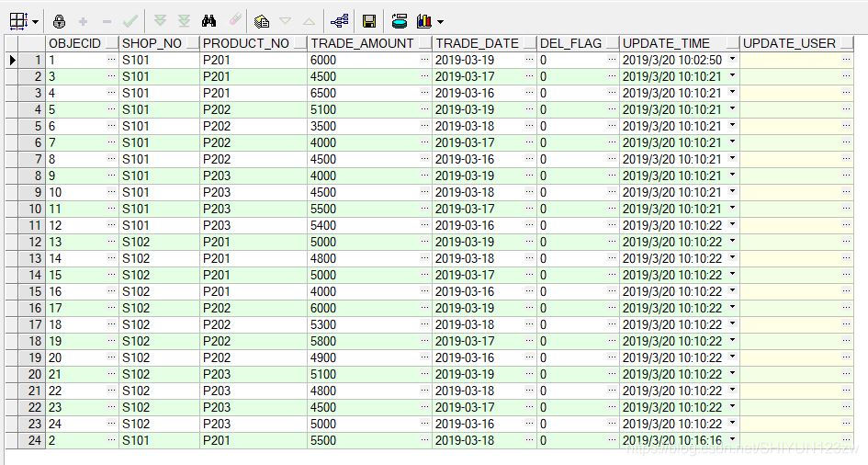Click the chart graph icon
The height and width of the screenshot is (465, 868).
click(424, 21)
